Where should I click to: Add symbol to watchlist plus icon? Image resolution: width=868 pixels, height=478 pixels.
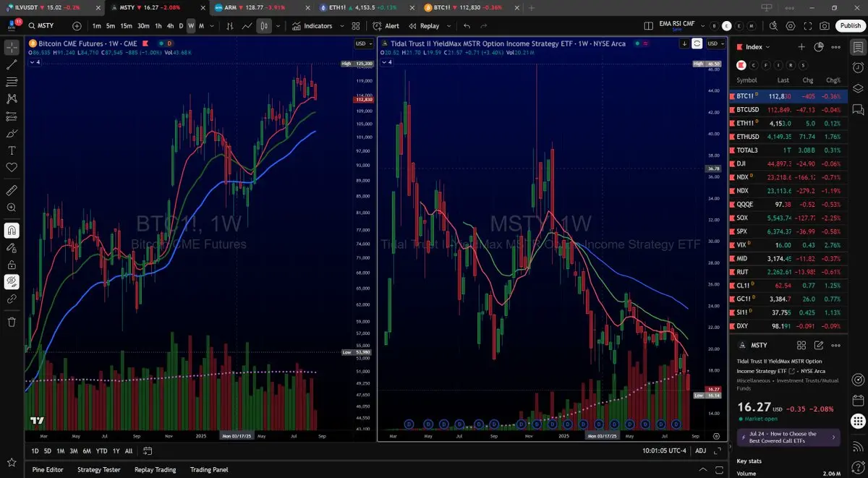(x=801, y=47)
